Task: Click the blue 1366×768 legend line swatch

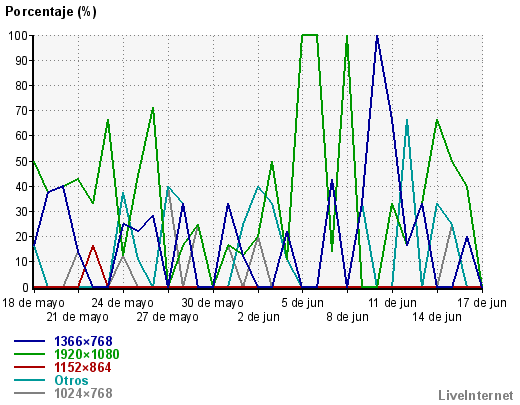Action: pos(29,341)
